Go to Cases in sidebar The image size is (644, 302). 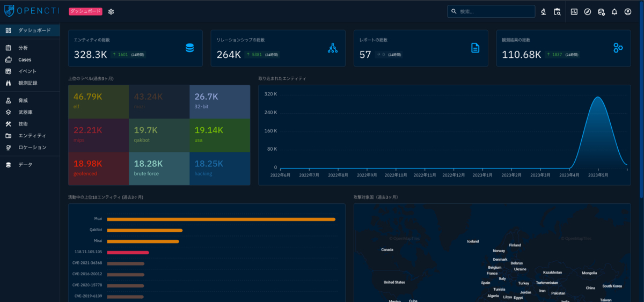(x=30, y=60)
